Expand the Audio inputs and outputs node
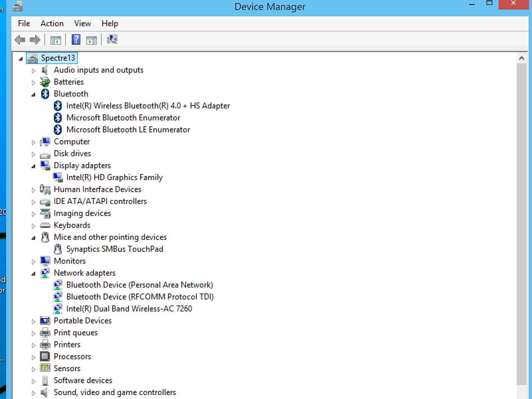This screenshot has width=532, height=399. click(x=34, y=71)
